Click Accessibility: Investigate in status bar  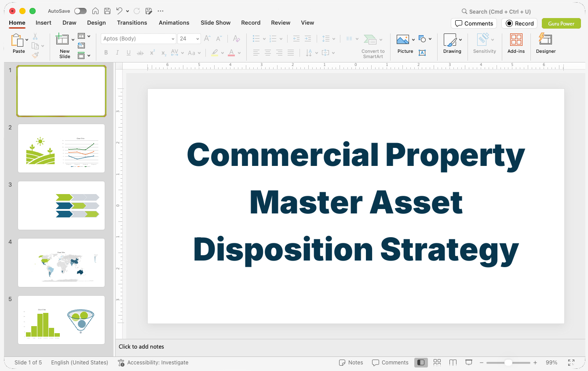pos(153,363)
